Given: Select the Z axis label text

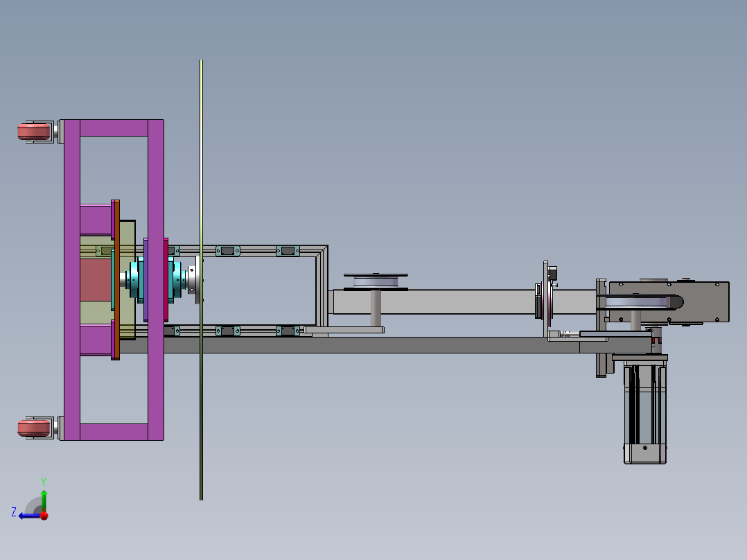Looking at the screenshot, I should tap(14, 512).
